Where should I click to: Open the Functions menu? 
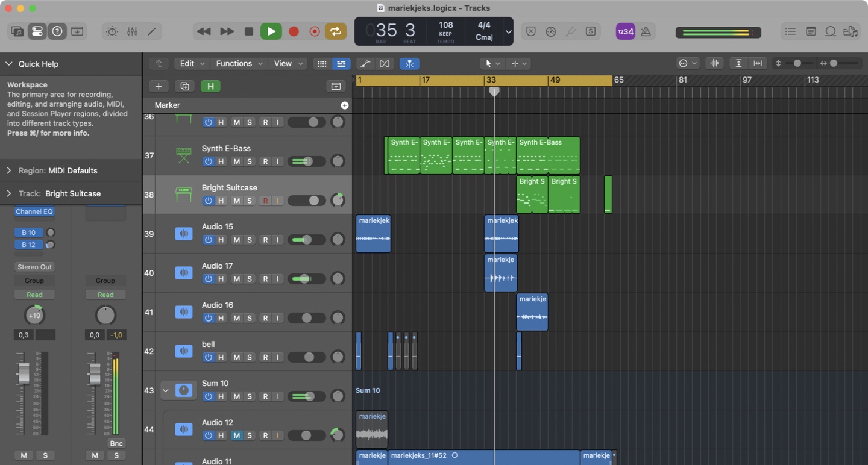coord(239,63)
